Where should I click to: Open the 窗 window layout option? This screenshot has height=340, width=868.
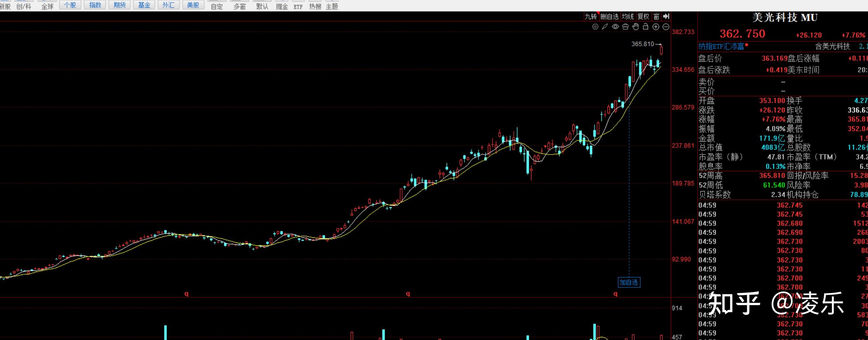tap(656, 16)
